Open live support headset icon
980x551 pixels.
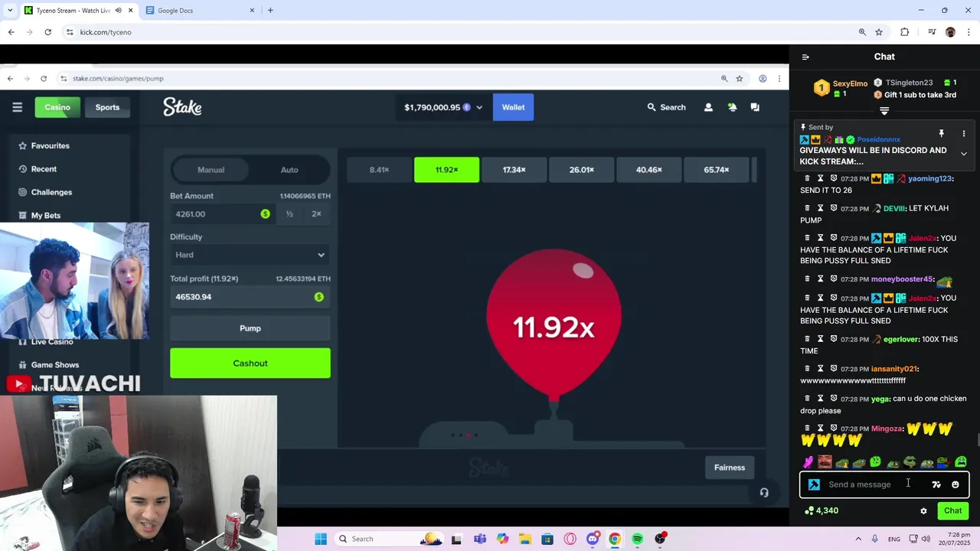tap(763, 493)
